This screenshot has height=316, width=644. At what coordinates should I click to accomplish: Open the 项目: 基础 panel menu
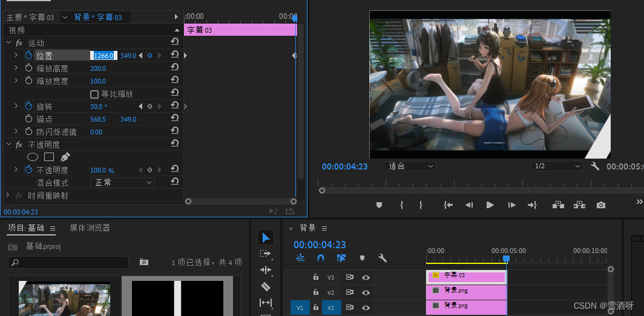53,228
